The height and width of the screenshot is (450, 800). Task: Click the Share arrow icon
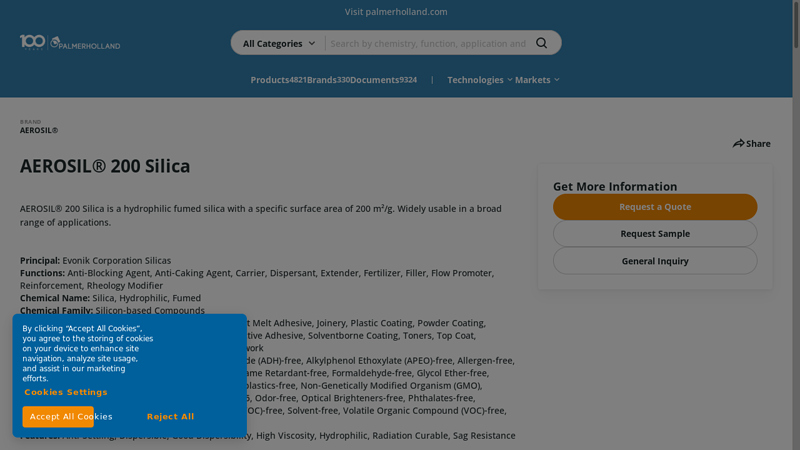pos(738,144)
